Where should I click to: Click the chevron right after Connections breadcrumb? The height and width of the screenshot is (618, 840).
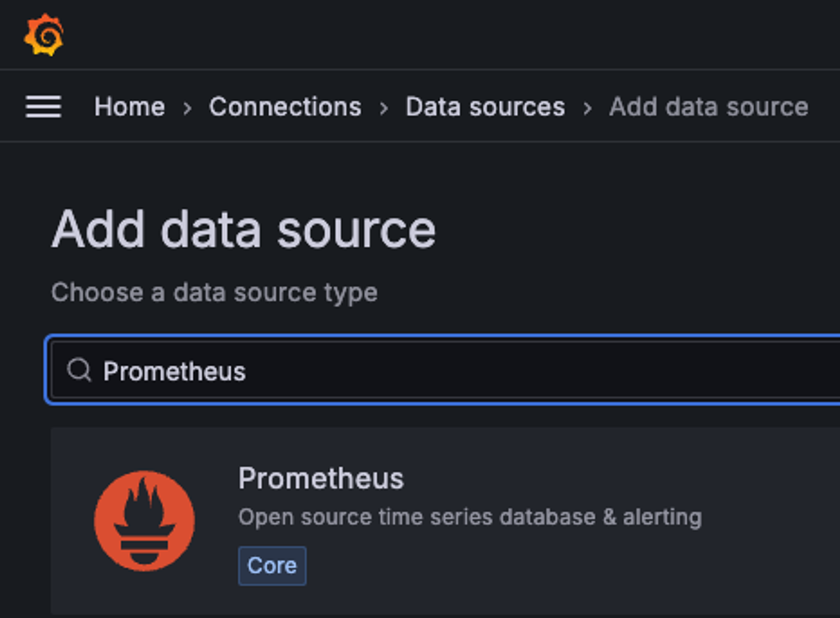tap(383, 108)
